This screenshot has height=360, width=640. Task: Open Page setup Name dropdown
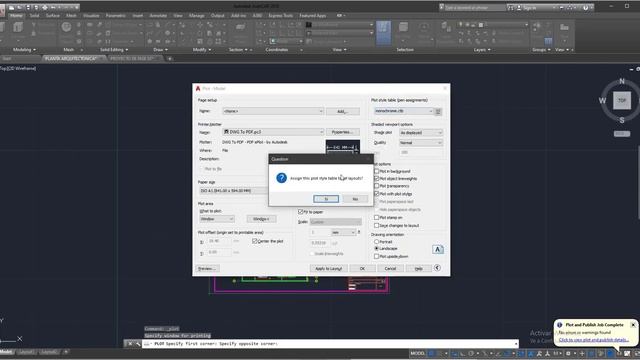[273, 111]
